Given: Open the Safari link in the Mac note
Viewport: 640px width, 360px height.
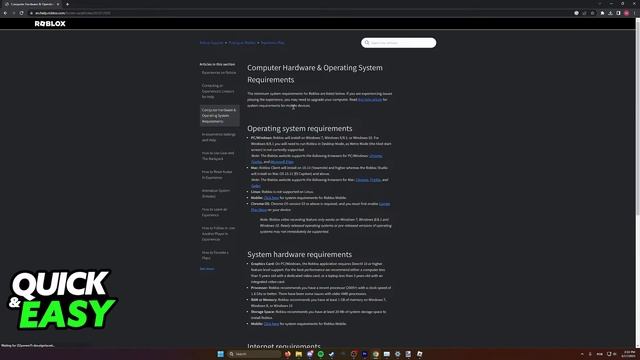Looking at the screenshot, I should point(256,186).
